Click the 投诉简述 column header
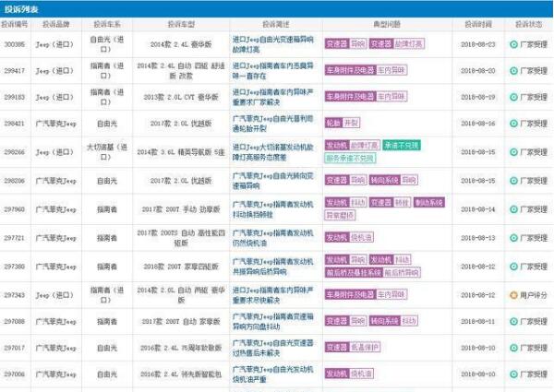 (x=275, y=24)
